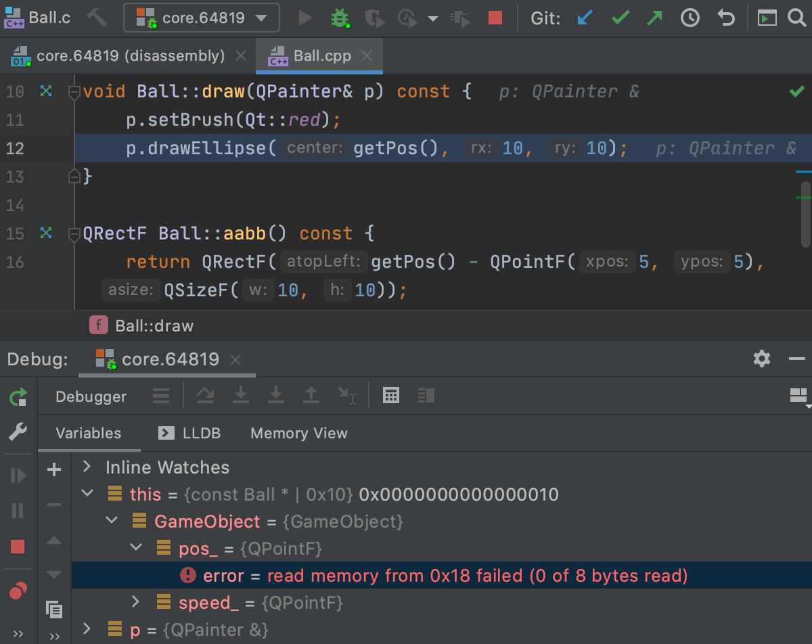Collapse the this variable tree
The height and width of the screenshot is (644, 812).
[87, 493]
